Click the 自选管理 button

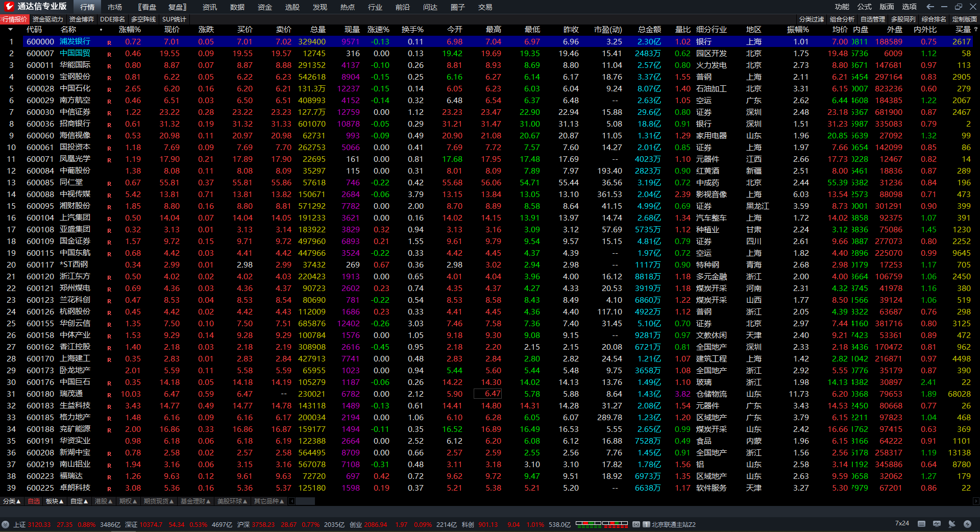[x=873, y=19]
